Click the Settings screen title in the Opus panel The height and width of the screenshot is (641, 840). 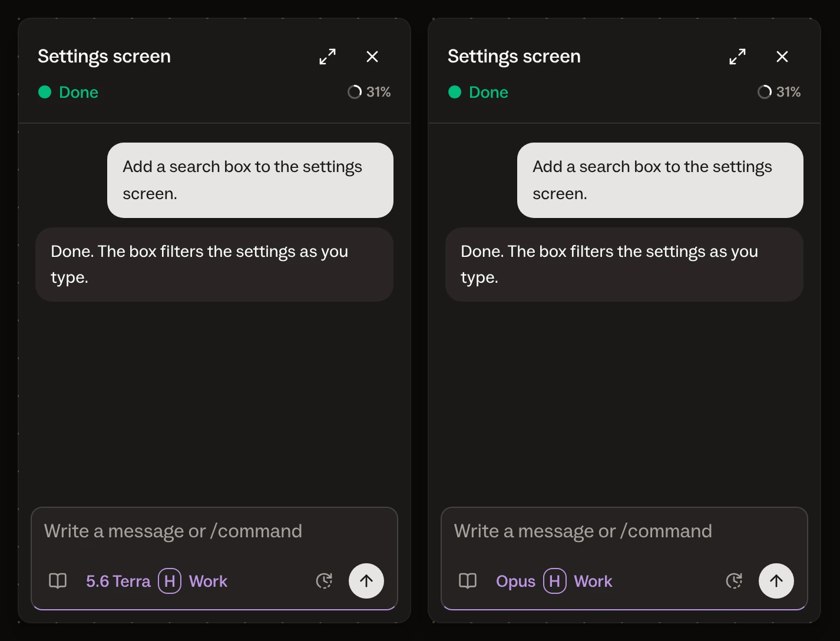(x=514, y=57)
